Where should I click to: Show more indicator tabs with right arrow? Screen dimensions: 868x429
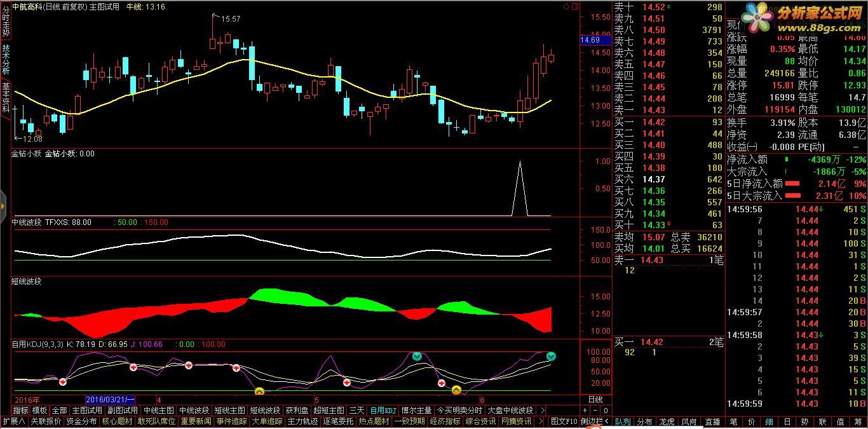pyautogui.click(x=542, y=411)
